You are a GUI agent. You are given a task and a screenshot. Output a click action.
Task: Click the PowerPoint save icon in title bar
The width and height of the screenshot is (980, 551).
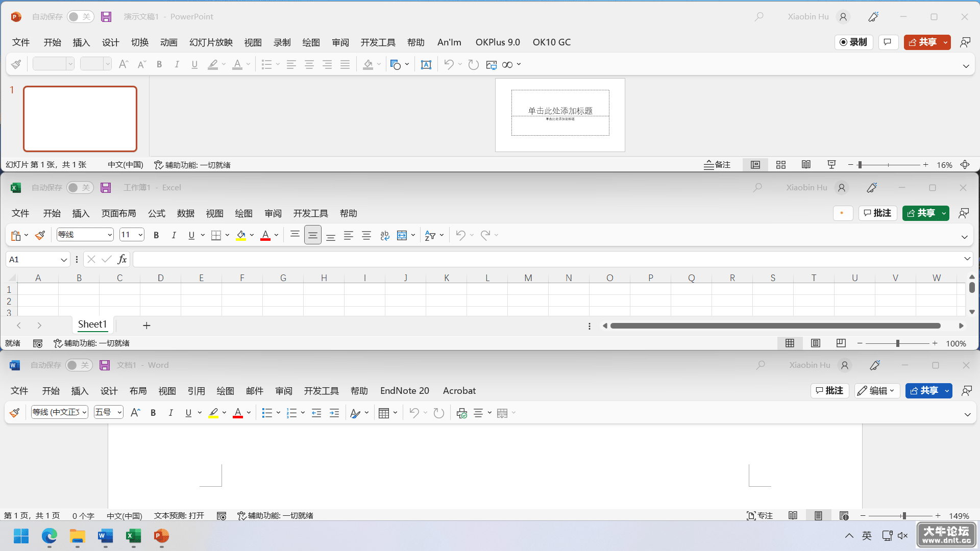point(106,17)
